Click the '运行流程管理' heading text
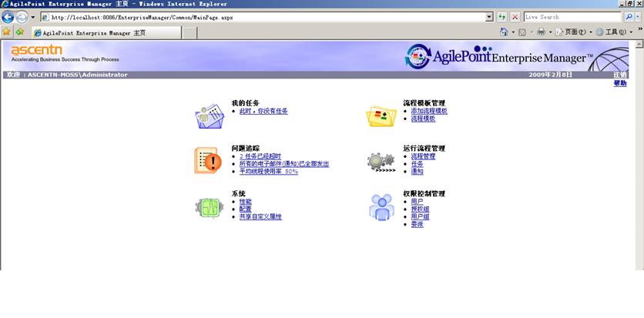Viewport: 644px width, 318px height. point(424,149)
